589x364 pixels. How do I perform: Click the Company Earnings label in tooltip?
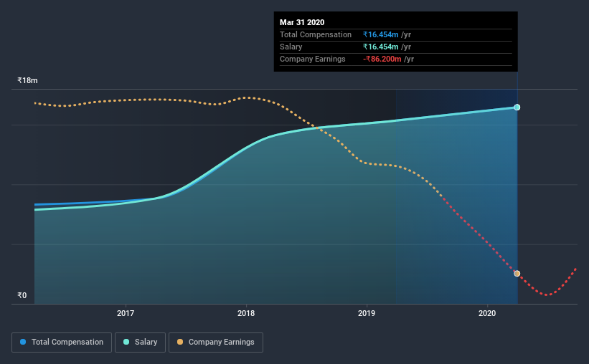tap(313, 59)
